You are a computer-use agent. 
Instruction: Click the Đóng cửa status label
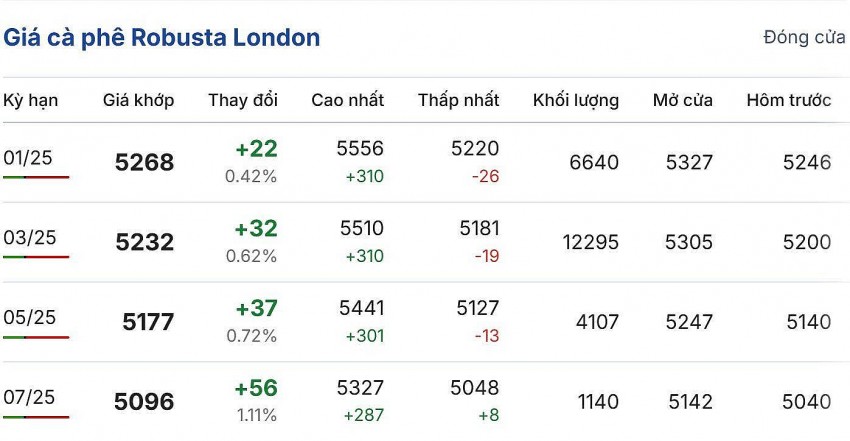point(804,38)
